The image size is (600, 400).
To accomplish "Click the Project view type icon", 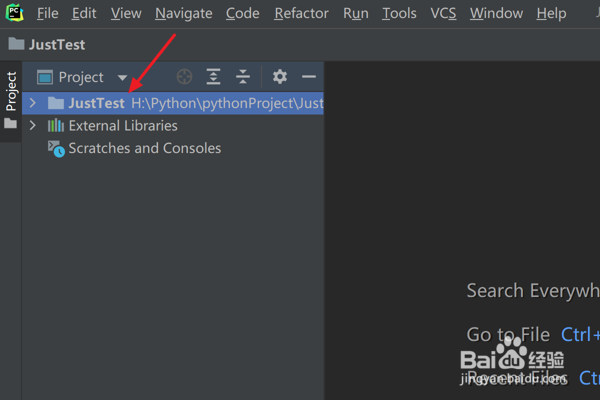I will tap(45, 77).
